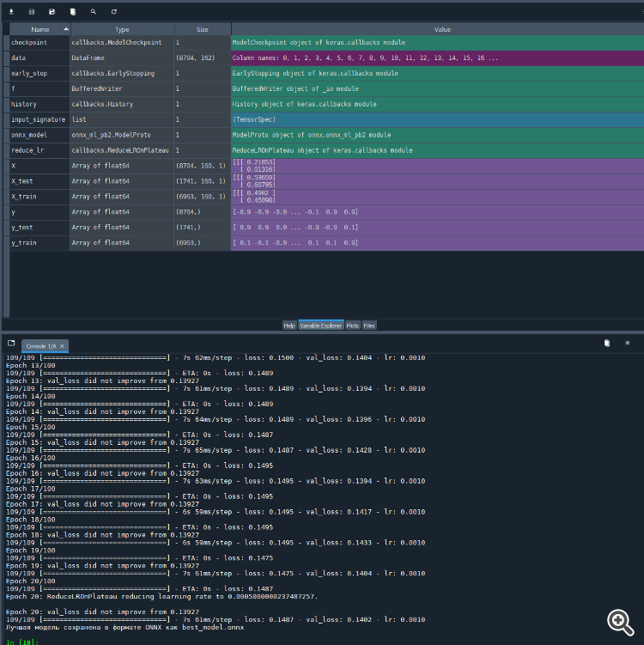This screenshot has height=645, width=644.
Task: Sort variables by the Name column header
Action: (x=39, y=29)
